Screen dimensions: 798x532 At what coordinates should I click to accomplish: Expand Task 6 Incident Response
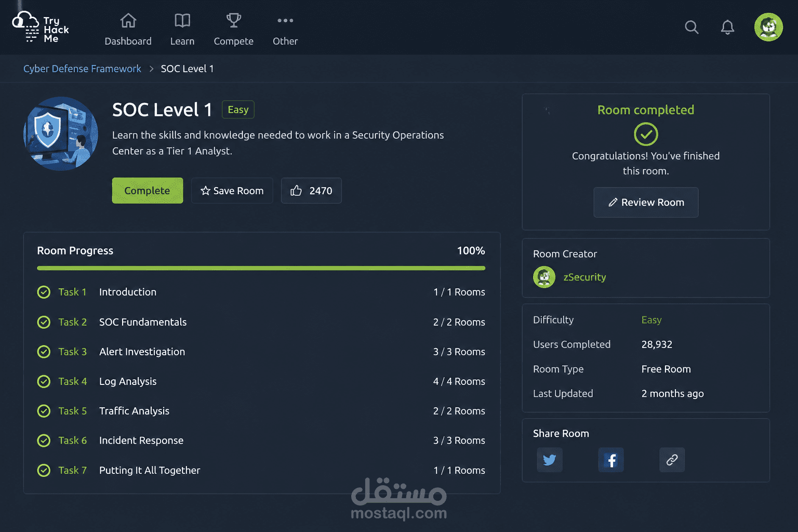(x=261, y=441)
